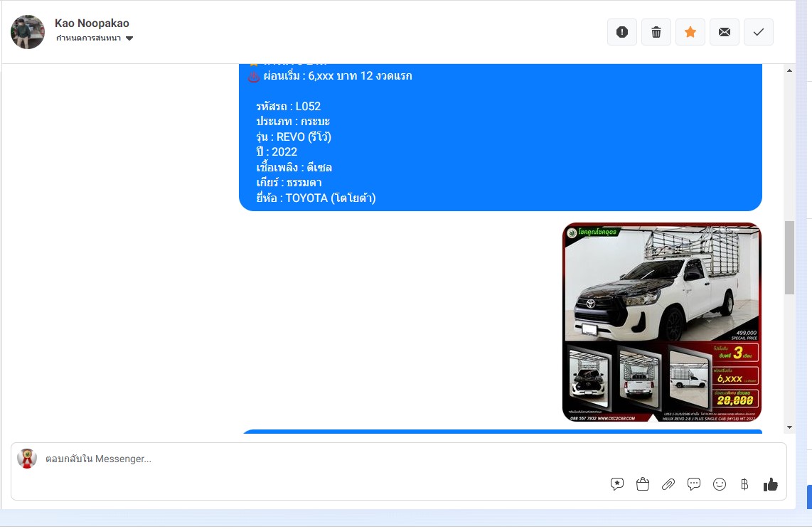Image resolution: width=812 pixels, height=529 pixels.
Task: Send a thumbs-up like
Action: point(771,484)
